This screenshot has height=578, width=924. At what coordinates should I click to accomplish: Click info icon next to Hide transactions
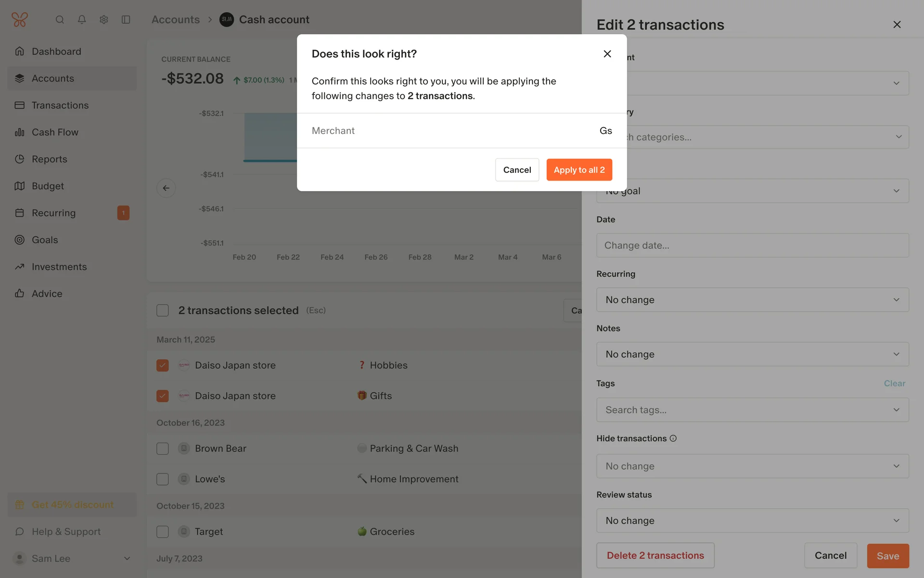click(673, 438)
